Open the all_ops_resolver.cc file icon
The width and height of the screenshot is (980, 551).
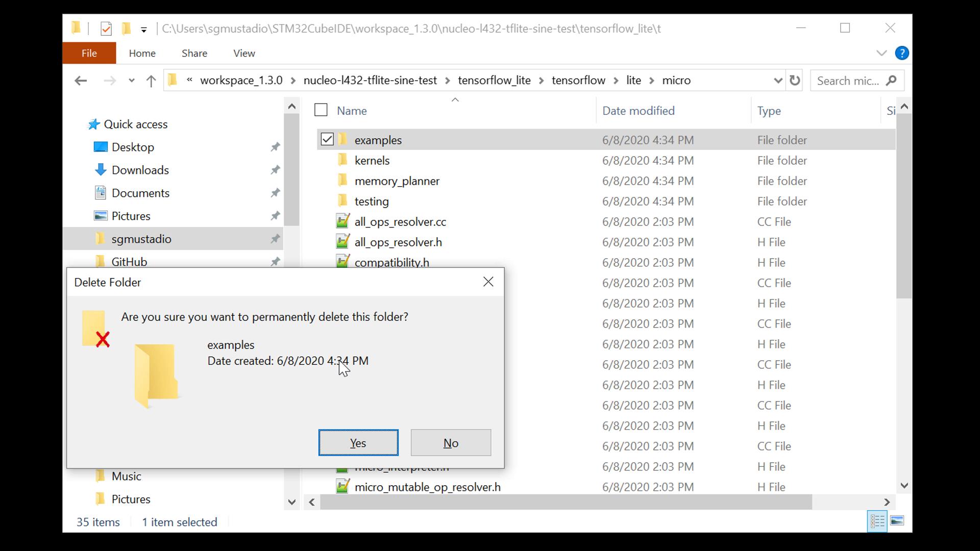(342, 221)
